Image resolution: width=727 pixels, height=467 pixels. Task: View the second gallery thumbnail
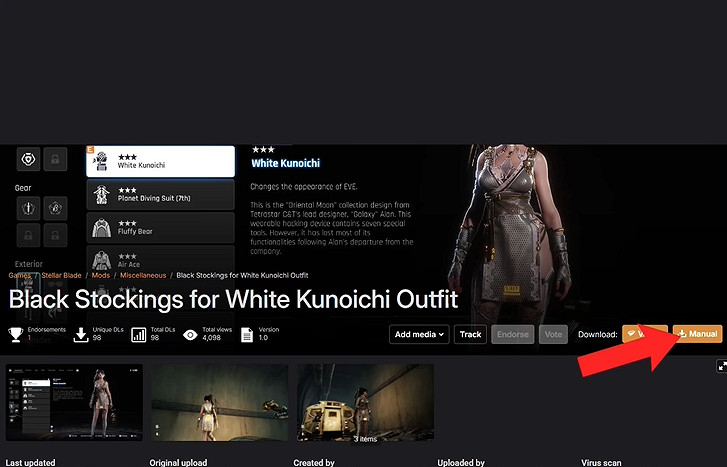point(218,402)
